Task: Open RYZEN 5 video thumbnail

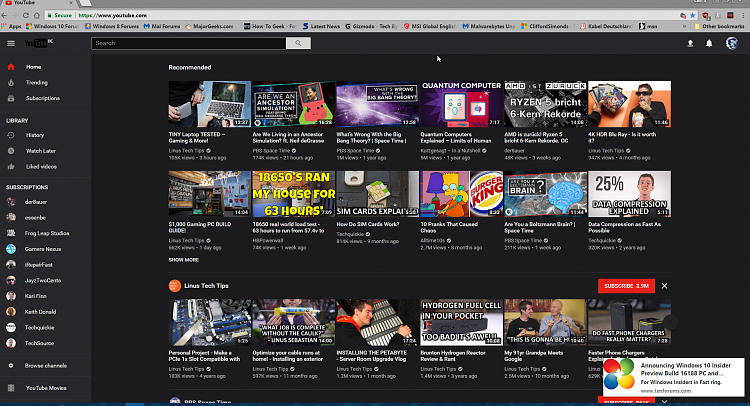Action: [x=545, y=104]
